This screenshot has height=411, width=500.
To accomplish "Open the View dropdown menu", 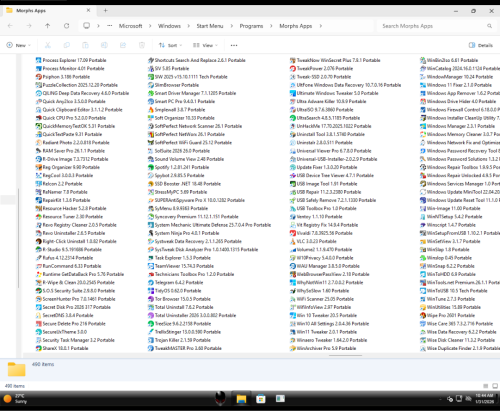I will click(205, 45).
